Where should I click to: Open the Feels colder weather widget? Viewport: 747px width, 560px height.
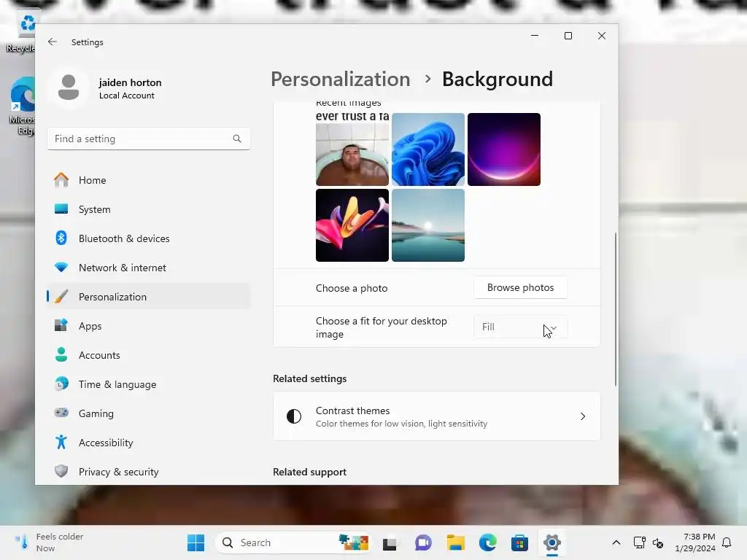pos(49,542)
